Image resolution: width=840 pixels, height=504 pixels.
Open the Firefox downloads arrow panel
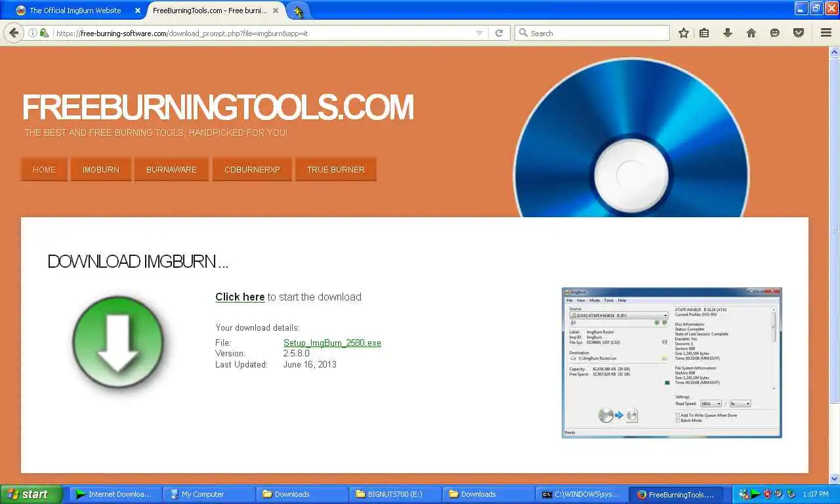pyautogui.click(x=728, y=33)
